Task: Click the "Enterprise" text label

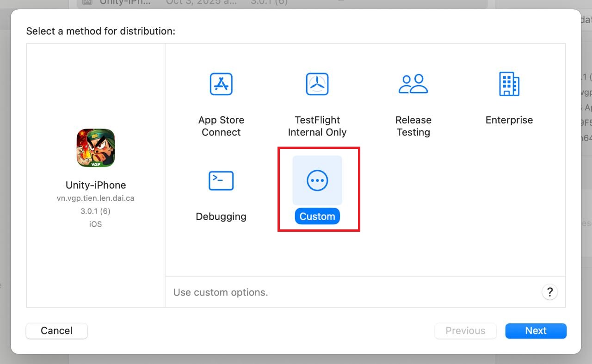Action: (x=509, y=120)
